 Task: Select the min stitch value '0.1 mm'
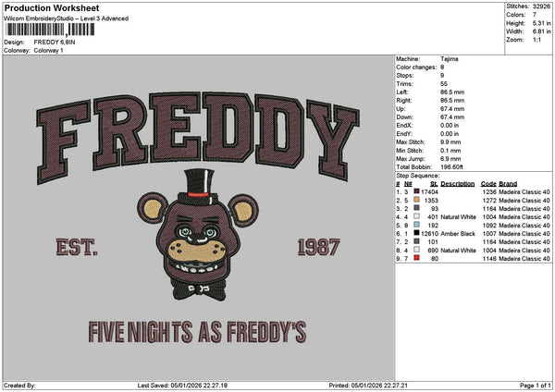450,151
